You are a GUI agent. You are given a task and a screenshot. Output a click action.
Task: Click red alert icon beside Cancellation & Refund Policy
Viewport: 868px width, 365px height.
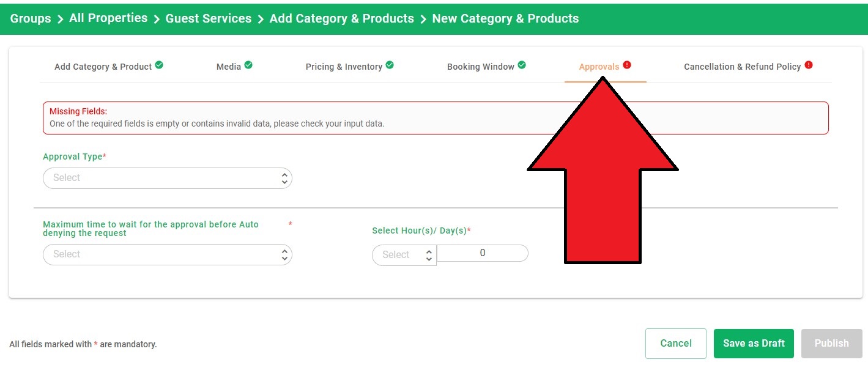tap(809, 65)
